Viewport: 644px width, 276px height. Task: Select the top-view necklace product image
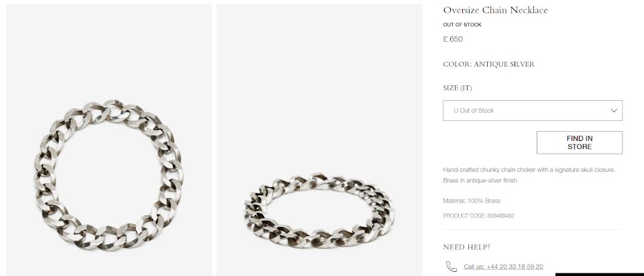pyautogui.click(x=109, y=140)
